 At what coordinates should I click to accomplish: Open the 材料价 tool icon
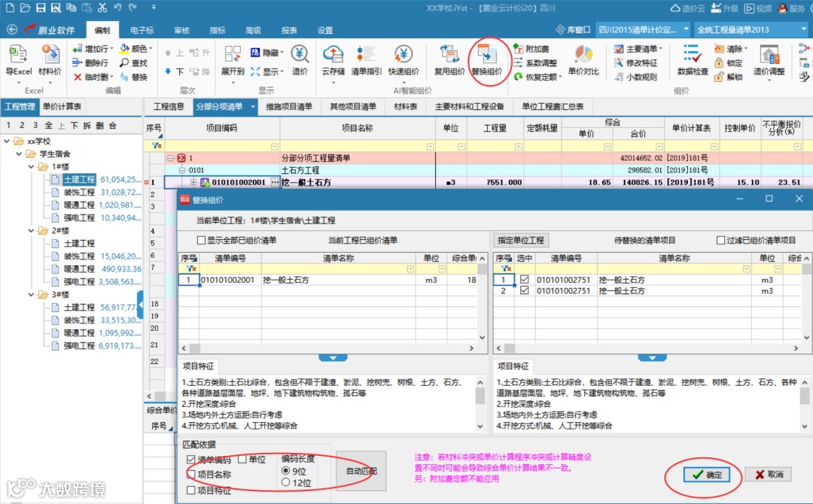click(x=50, y=54)
